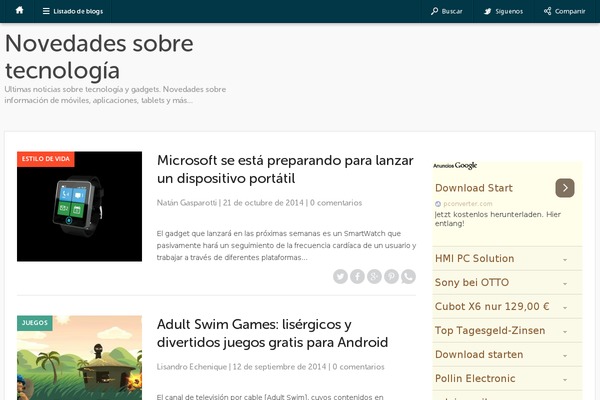Expand the HMI PC Solution ad
This screenshot has width=600, height=400.
507,258
